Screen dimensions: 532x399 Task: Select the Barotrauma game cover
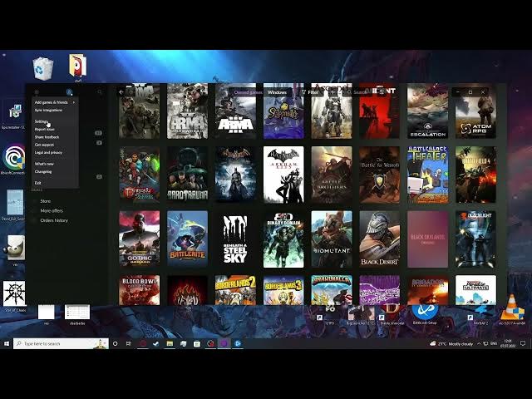click(x=187, y=175)
